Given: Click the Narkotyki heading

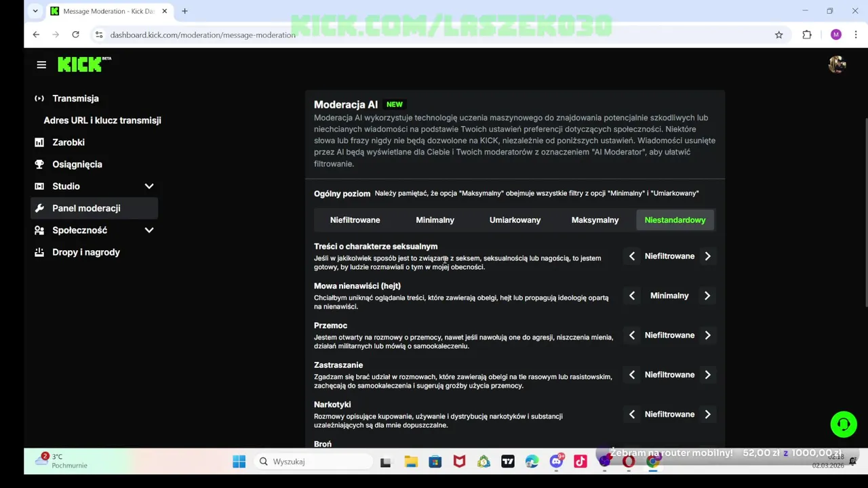Looking at the screenshot, I should click(x=332, y=405).
